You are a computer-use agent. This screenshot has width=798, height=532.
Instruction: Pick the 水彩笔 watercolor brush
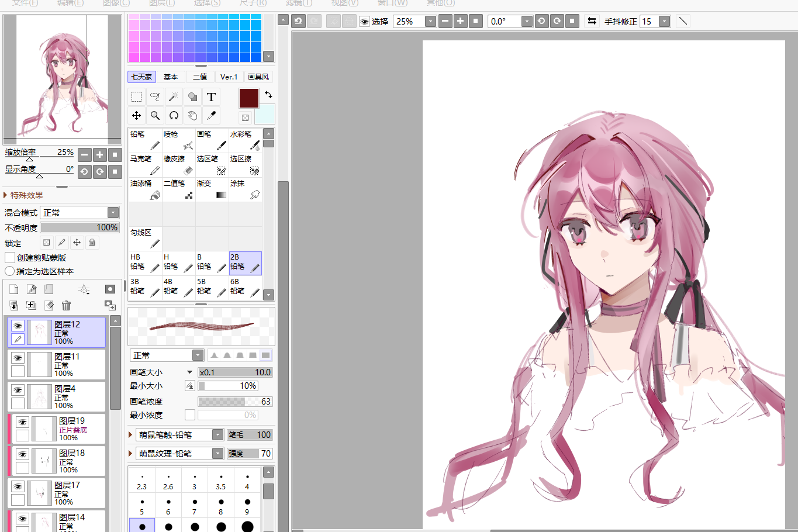(x=245, y=140)
